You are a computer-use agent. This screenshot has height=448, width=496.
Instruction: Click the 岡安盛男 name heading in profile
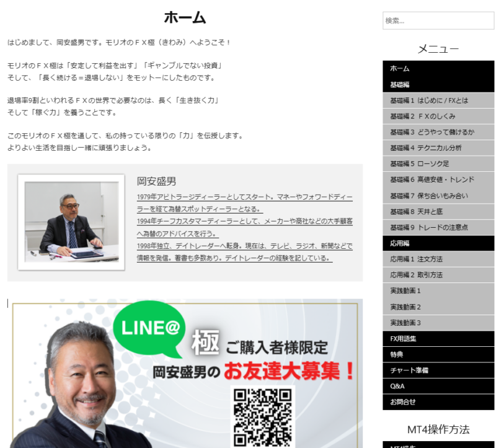[x=156, y=181]
